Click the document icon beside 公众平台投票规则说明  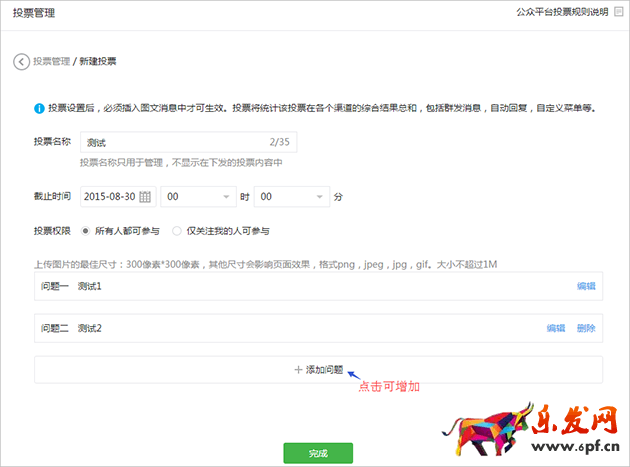pos(619,12)
